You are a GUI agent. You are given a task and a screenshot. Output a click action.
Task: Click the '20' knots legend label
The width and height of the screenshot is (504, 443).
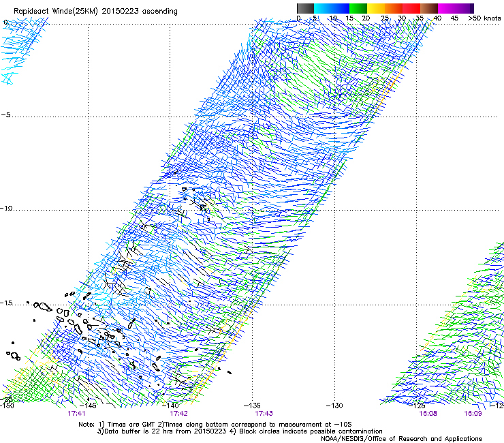click(x=366, y=18)
